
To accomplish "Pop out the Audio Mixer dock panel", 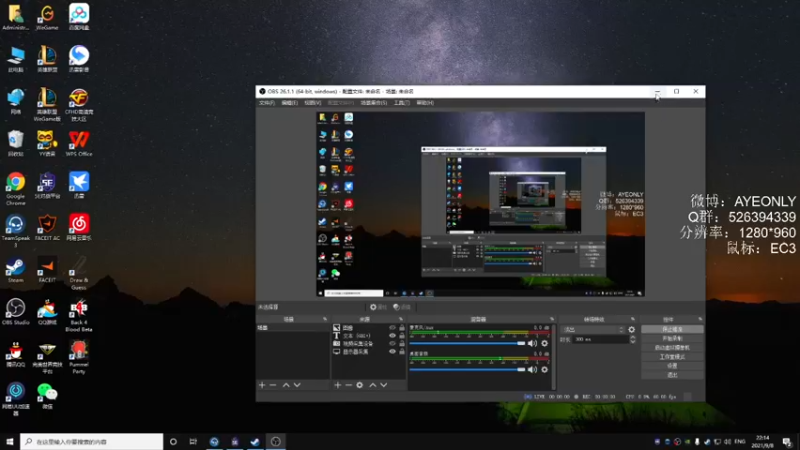I will pyautogui.click(x=552, y=319).
